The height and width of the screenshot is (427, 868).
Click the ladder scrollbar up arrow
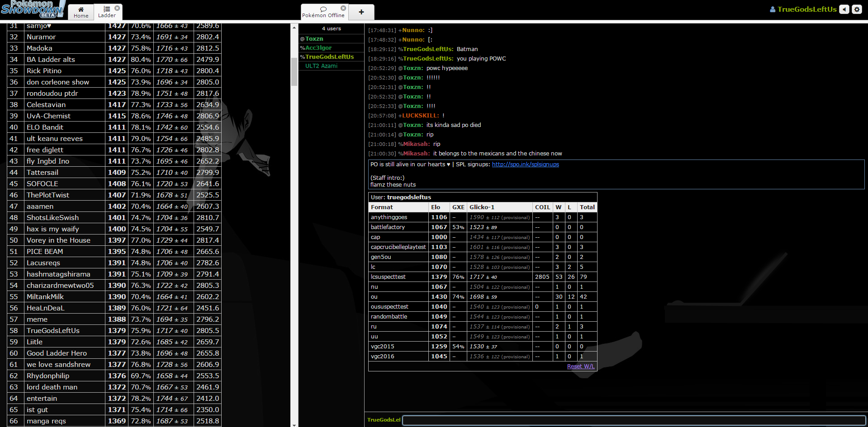(x=294, y=28)
